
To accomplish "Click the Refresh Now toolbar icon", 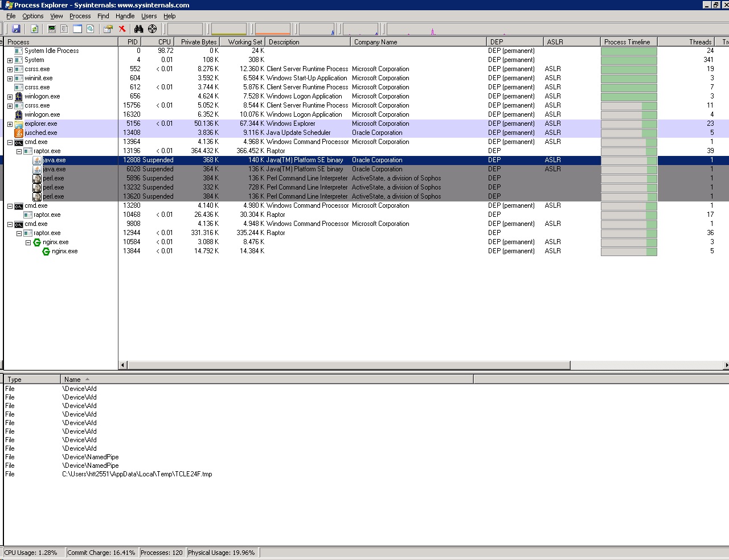I will click(x=34, y=28).
